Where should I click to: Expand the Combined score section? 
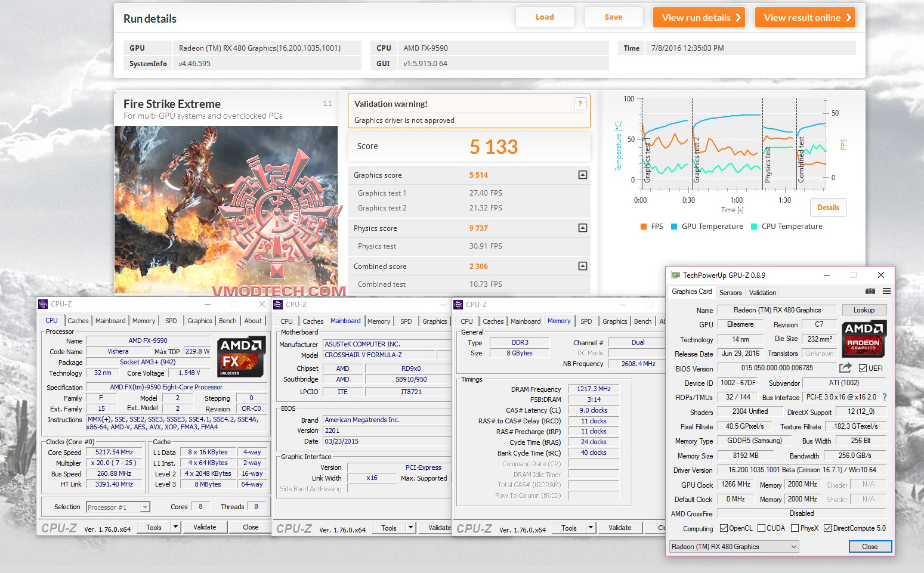(583, 266)
